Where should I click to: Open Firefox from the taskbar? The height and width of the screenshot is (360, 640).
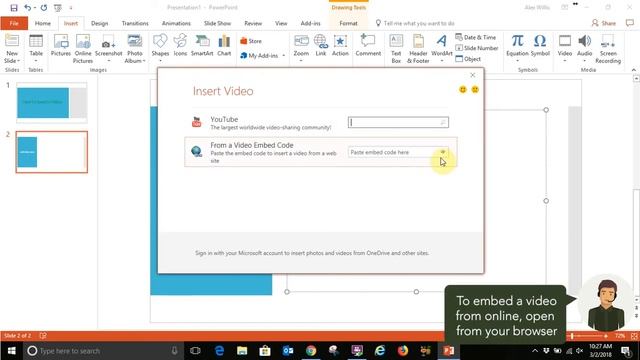403,351
